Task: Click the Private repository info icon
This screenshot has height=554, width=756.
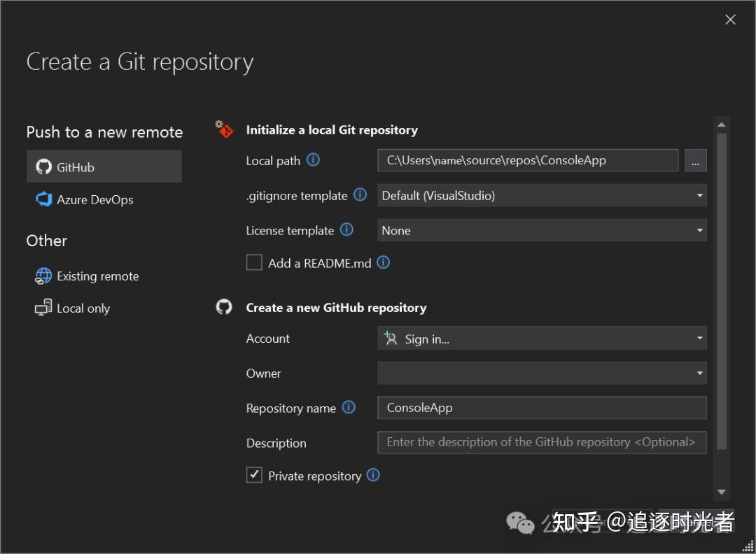Action: (373, 475)
